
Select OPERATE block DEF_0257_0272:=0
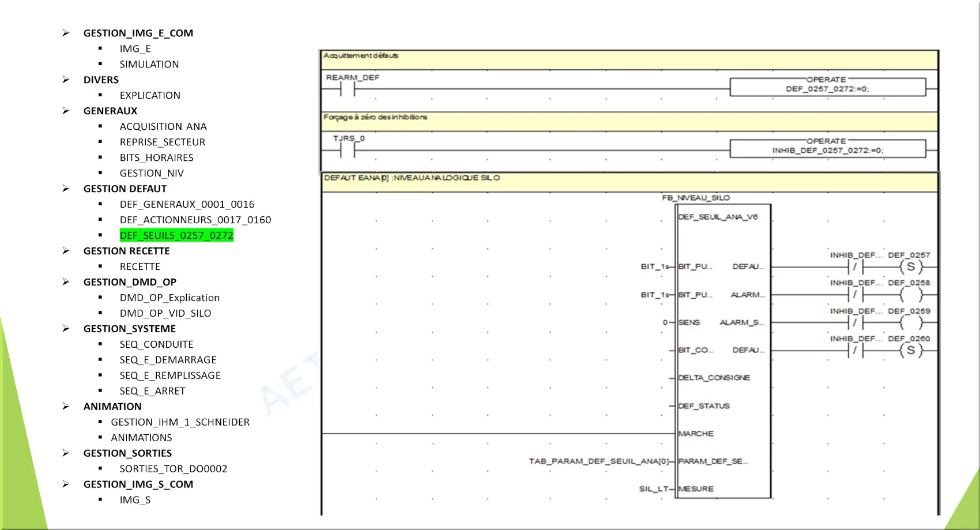(x=828, y=87)
